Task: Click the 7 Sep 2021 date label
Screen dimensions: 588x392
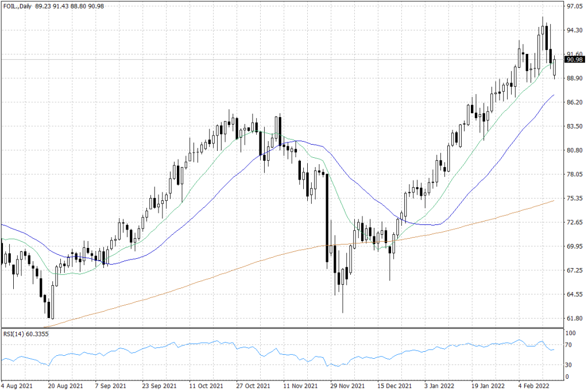Action: 111,386
